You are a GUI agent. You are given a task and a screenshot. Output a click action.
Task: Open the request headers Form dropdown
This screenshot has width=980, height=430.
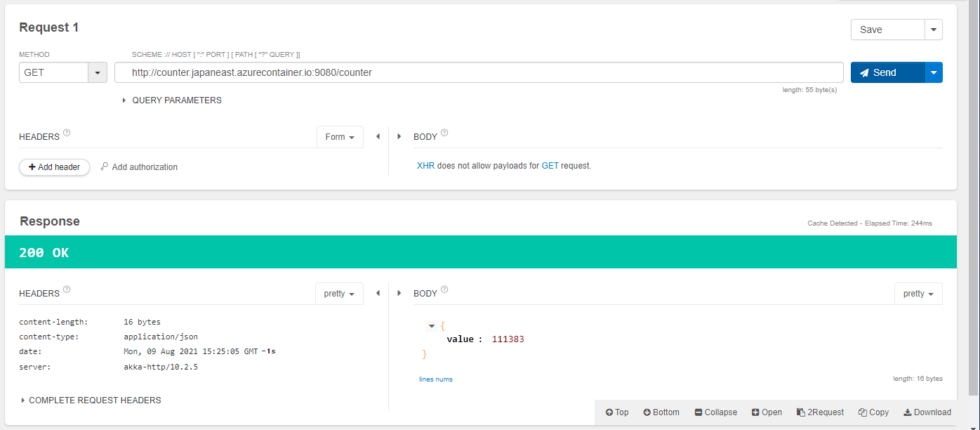point(340,137)
